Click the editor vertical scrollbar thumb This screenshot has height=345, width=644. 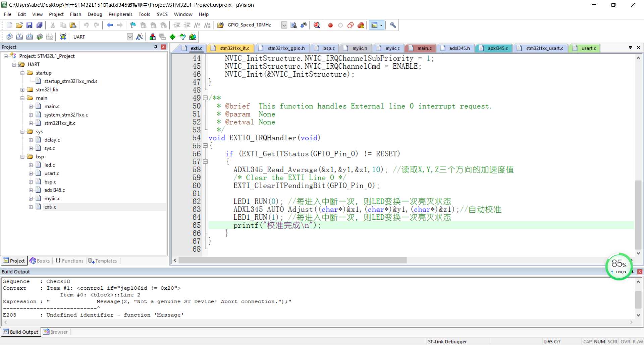[x=638, y=214]
